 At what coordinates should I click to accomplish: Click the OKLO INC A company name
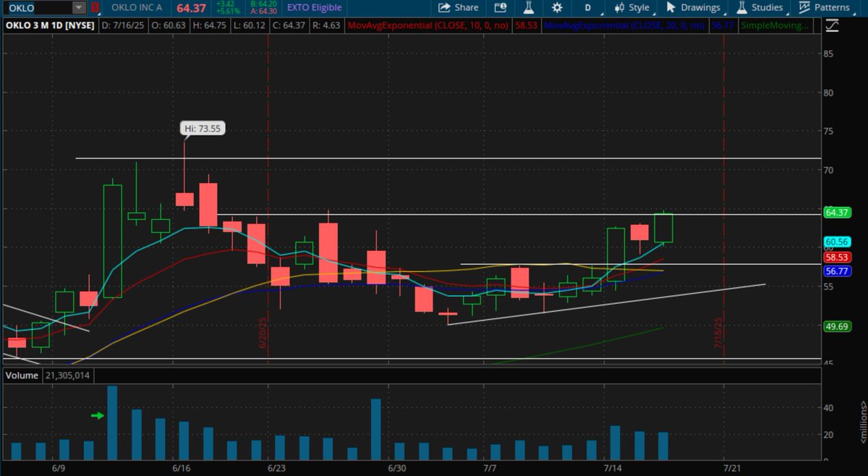pyautogui.click(x=138, y=8)
